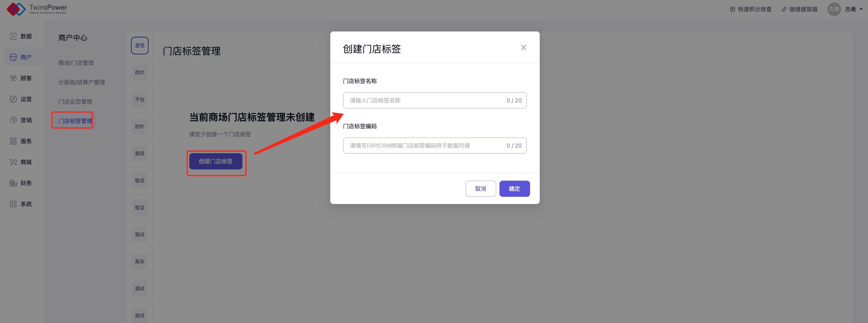Open 快速积分排查 link in header
The width and height of the screenshot is (868, 323).
point(751,9)
